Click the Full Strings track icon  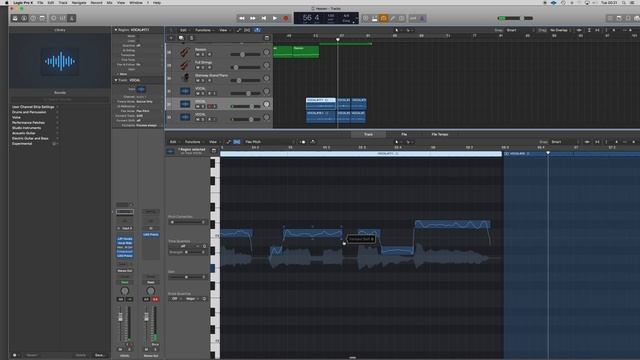(x=185, y=65)
